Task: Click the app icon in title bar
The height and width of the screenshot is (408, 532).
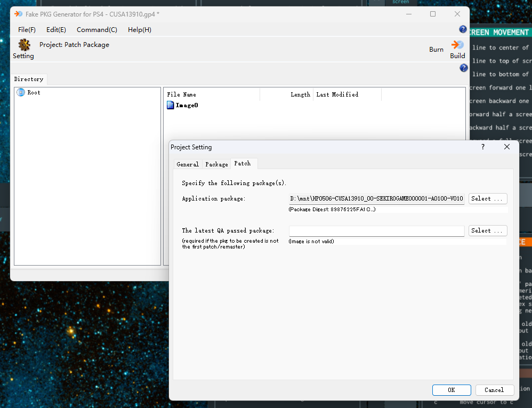Action: 19,14
